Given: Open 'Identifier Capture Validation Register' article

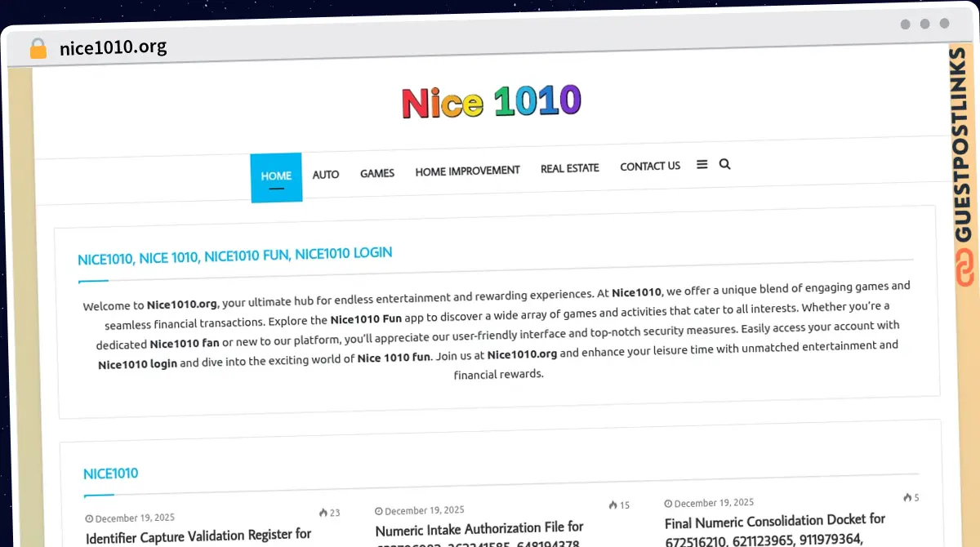Looking at the screenshot, I should coord(198,536).
